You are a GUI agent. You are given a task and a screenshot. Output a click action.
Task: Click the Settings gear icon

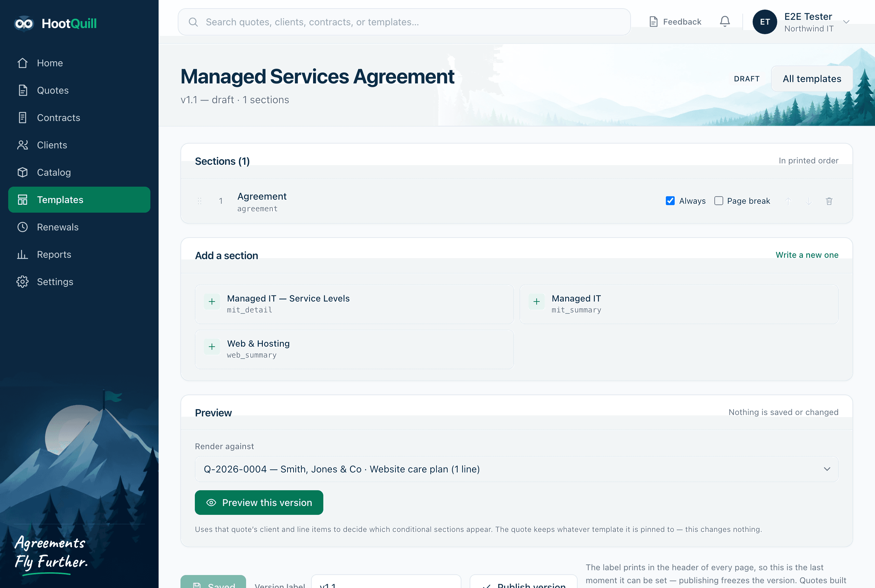(23, 282)
